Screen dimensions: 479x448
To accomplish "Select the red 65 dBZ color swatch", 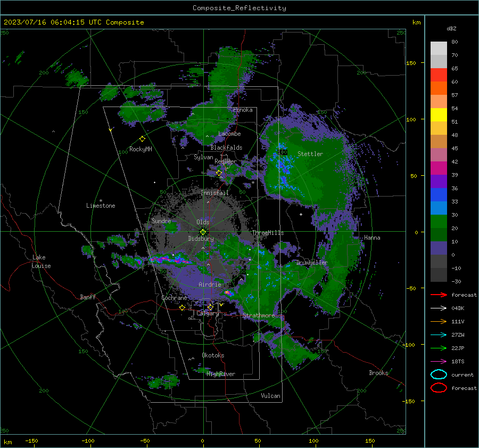I will tap(439, 75).
